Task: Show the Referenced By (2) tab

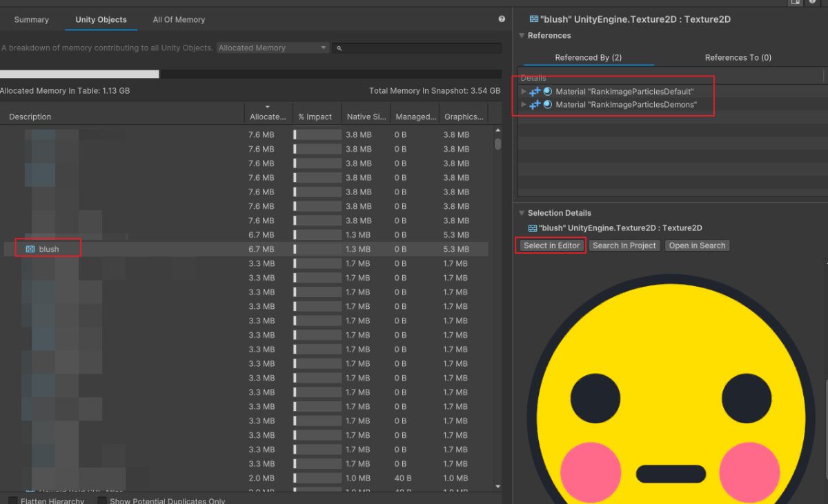Action: point(588,58)
